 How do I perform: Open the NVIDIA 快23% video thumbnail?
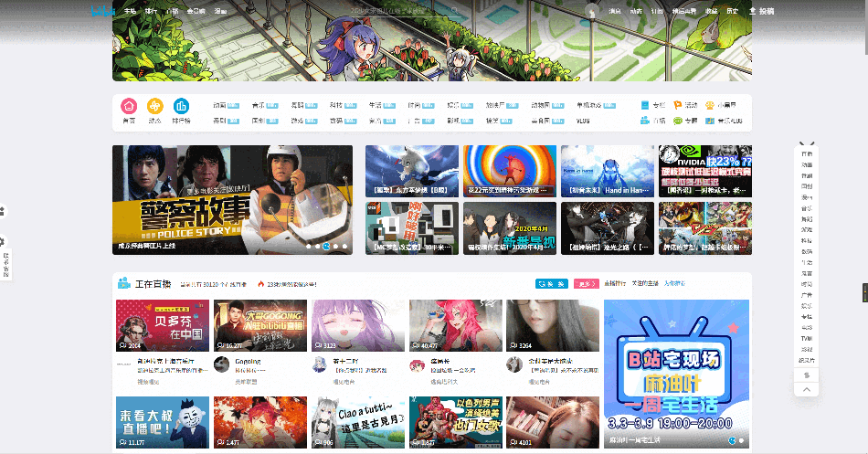tap(705, 171)
